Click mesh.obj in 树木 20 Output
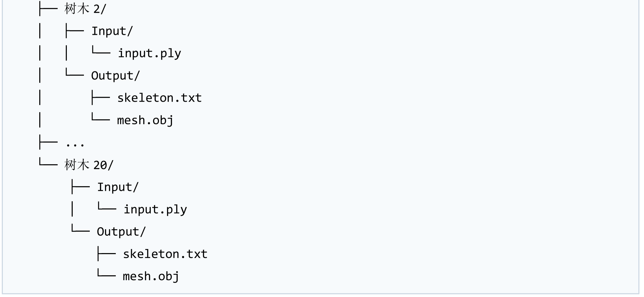Image resolution: width=644 pixels, height=297 pixels. pyautogui.click(x=151, y=276)
